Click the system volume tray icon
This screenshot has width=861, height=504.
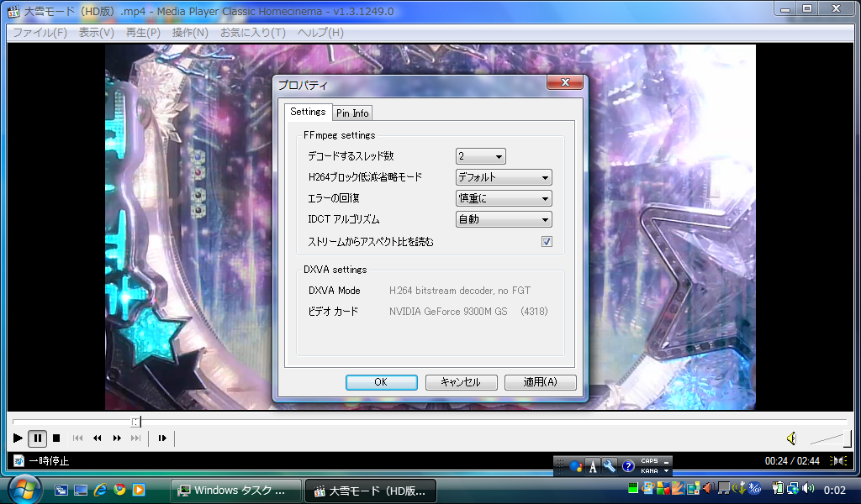pyautogui.click(x=808, y=488)
